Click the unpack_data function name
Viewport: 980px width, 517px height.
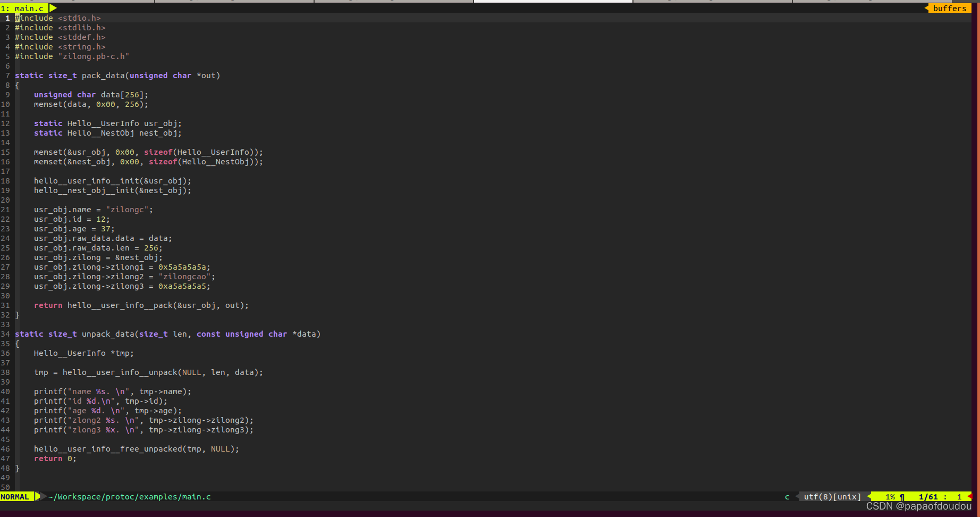click(108, 334)
